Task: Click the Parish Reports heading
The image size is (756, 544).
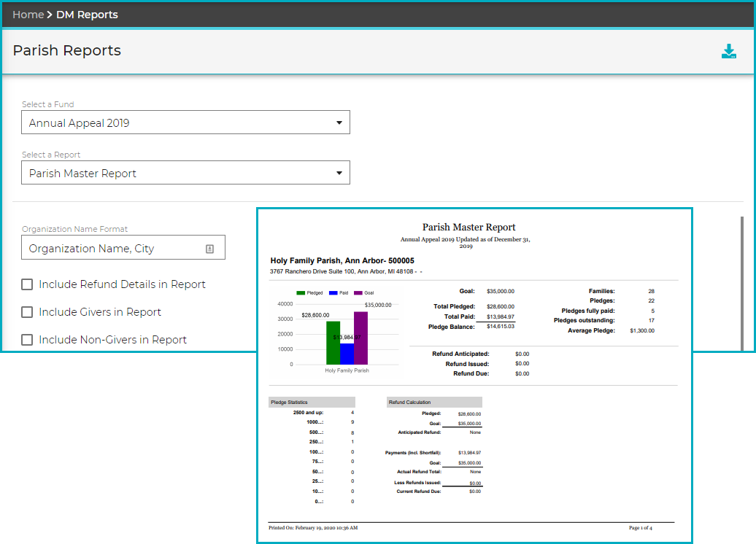Action: coord(67,50)
